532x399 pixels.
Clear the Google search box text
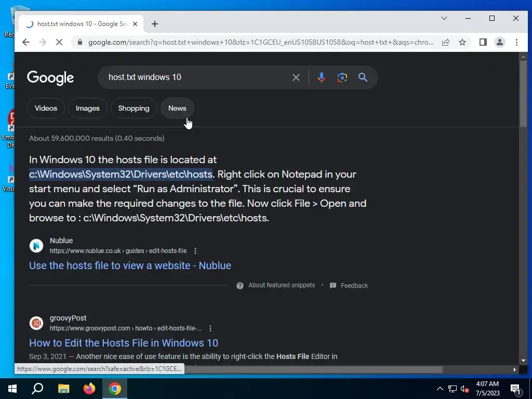(296, 77)
